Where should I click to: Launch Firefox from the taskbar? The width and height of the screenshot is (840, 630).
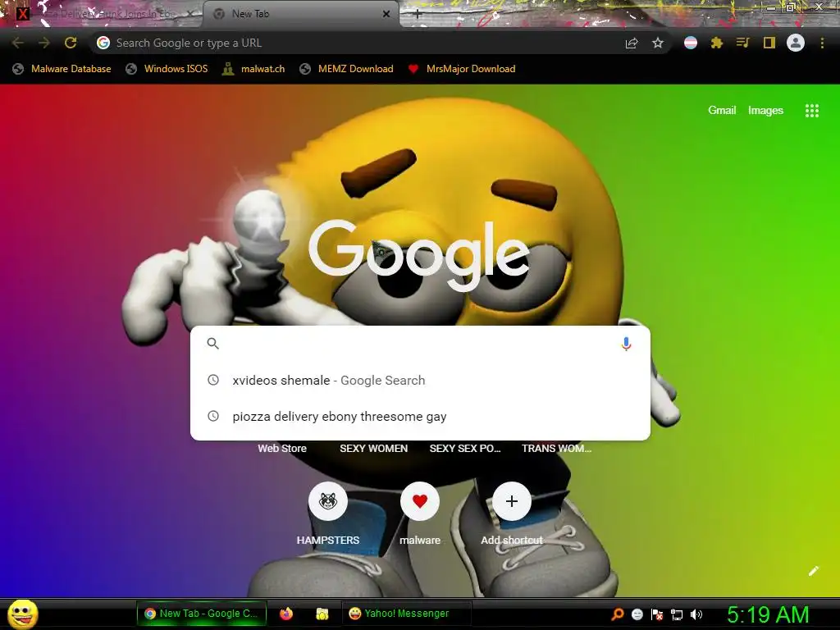(286, 614)
